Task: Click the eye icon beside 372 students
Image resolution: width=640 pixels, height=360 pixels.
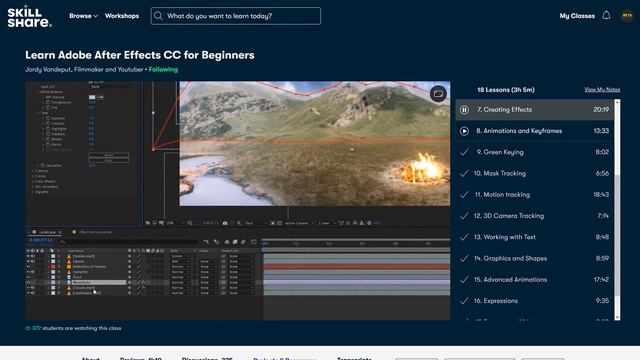Action: [x=28, y=328]
